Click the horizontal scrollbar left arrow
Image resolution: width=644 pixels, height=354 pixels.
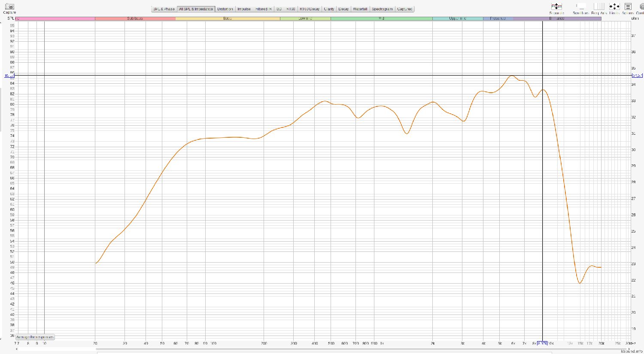click(x=17, y=349)
